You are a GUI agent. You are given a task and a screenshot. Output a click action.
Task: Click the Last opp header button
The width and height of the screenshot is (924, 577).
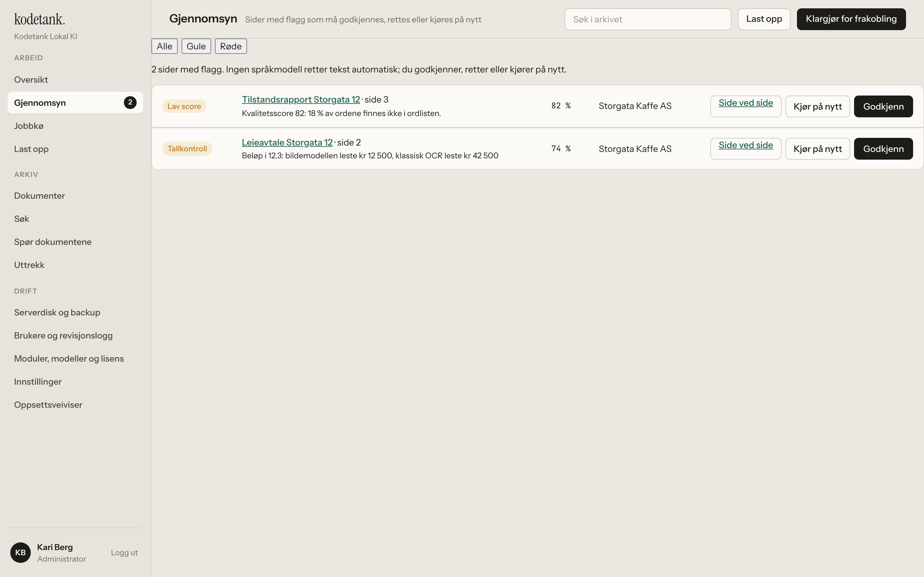point(764,19)
